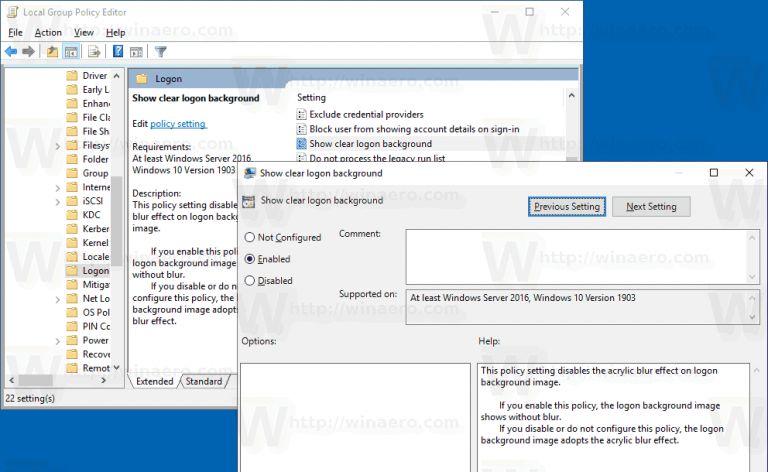This screenshot has height=472, width=768.
Task: Click the policy dialog title bar icon
Action: 250,173
